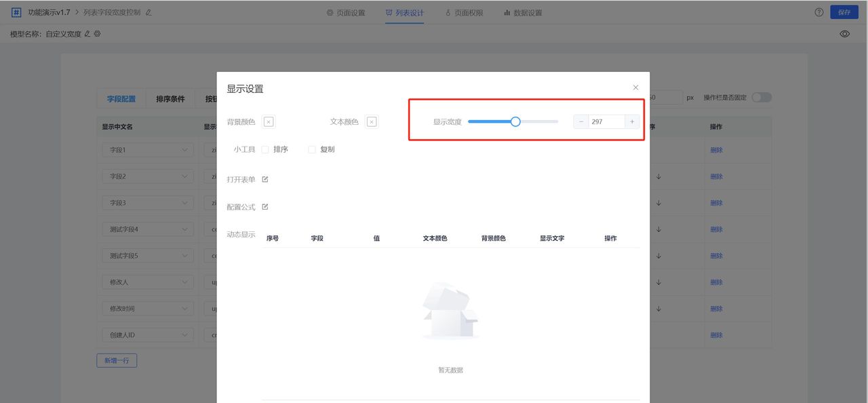Click the gear icon beside 自定义宽度

click(x=96, y=33)
